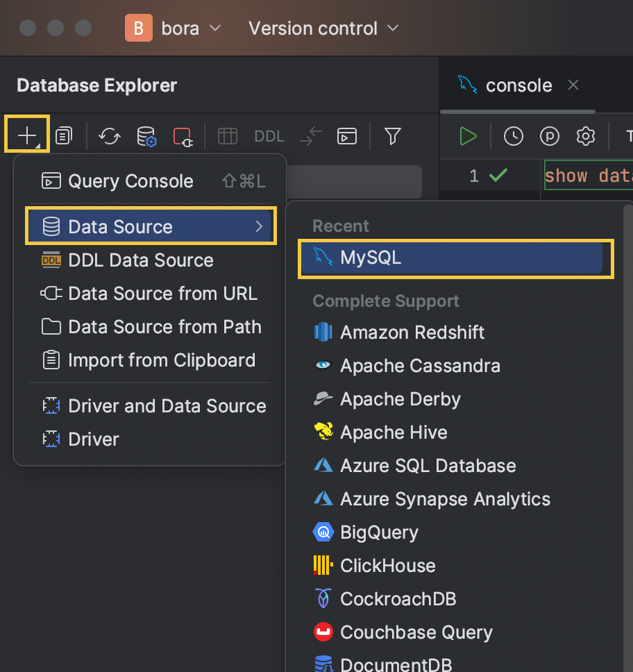Click the Jump to Query Console icon
633x672 pixels.
click(346, 135)
